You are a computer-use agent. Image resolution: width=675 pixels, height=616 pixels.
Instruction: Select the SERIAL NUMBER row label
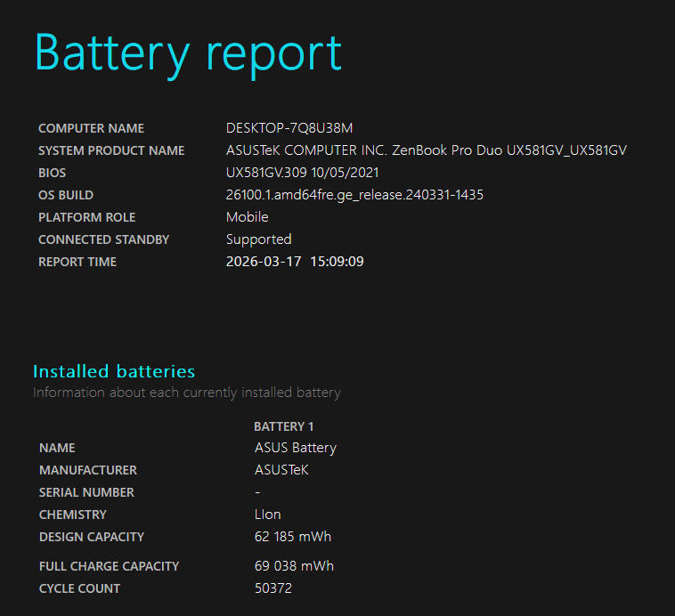pos(86,492)
